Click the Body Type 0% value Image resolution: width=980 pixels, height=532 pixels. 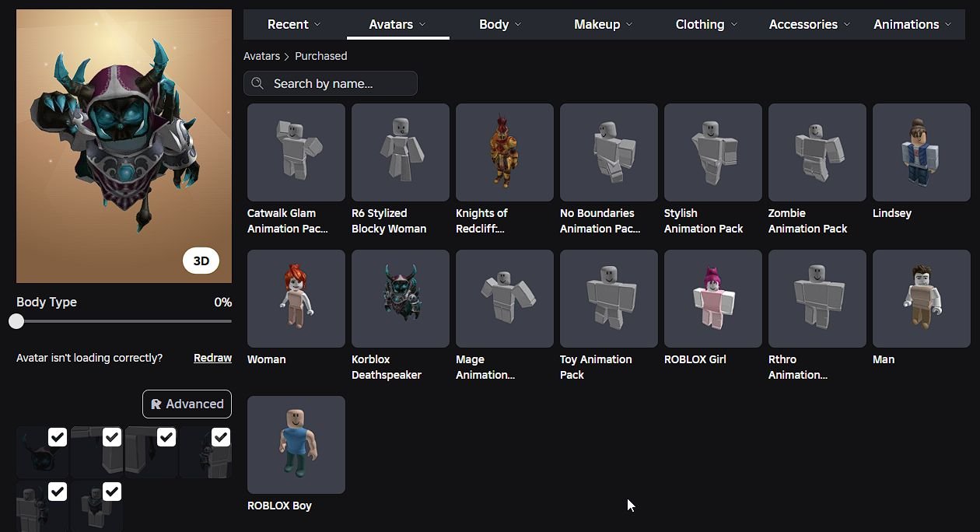[x=222, y=302]
